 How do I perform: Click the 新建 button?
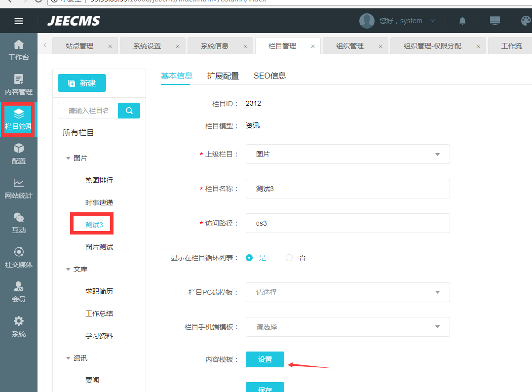pyautogui.click(x=82, y=83)
